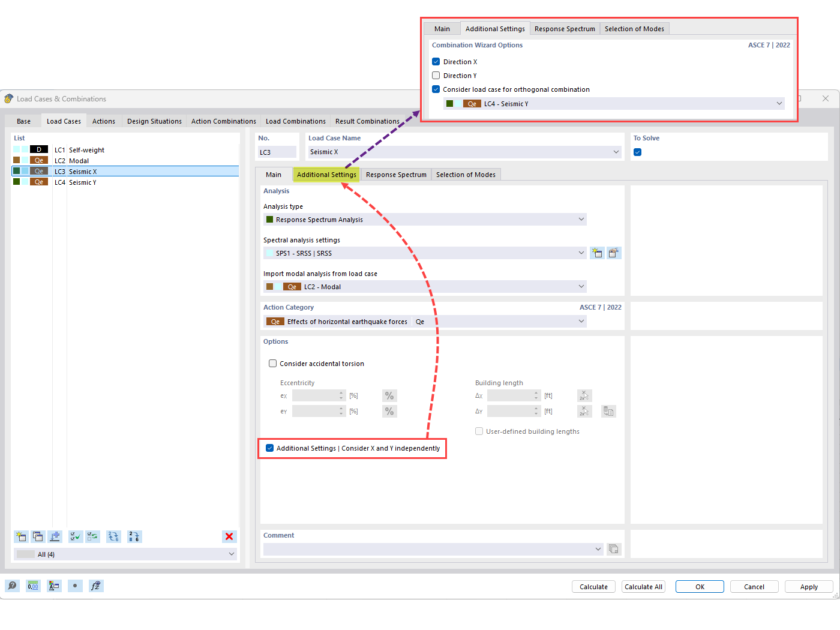The width and height of the screenshot is (840, 630).
Task: Uncheck Additional Settings | Consider X and Y independently
Action: tap(270, 448)
